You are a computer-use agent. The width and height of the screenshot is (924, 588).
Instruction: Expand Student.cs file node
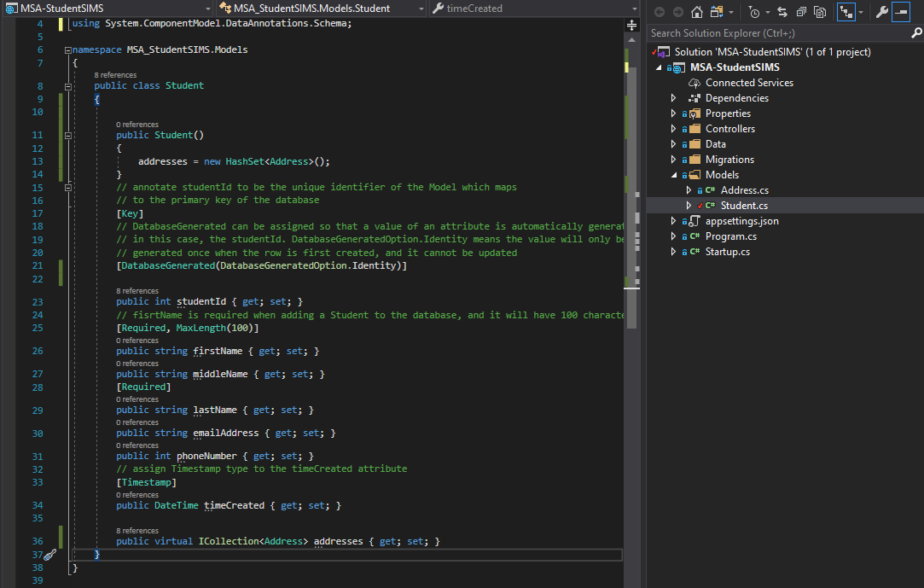click(689, 206)
